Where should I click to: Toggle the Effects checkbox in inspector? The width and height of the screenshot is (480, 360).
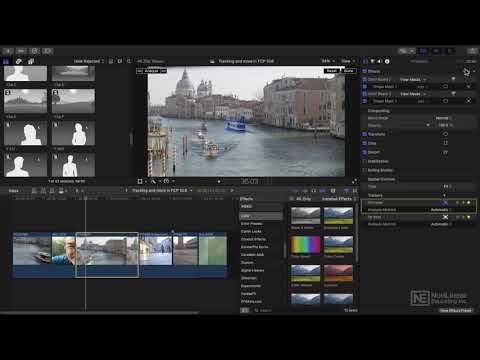[365, 71]
